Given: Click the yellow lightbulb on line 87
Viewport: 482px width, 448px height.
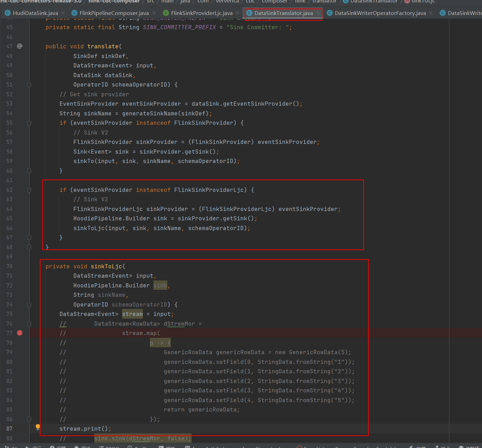Looking at the screenshot, I should coord(38,427).
